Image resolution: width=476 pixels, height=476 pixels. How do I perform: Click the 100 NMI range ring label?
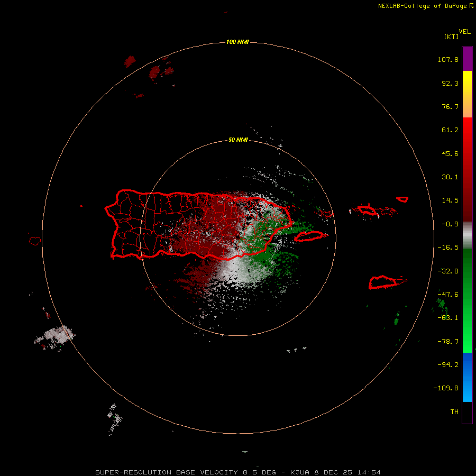click(x=237, y=42)
